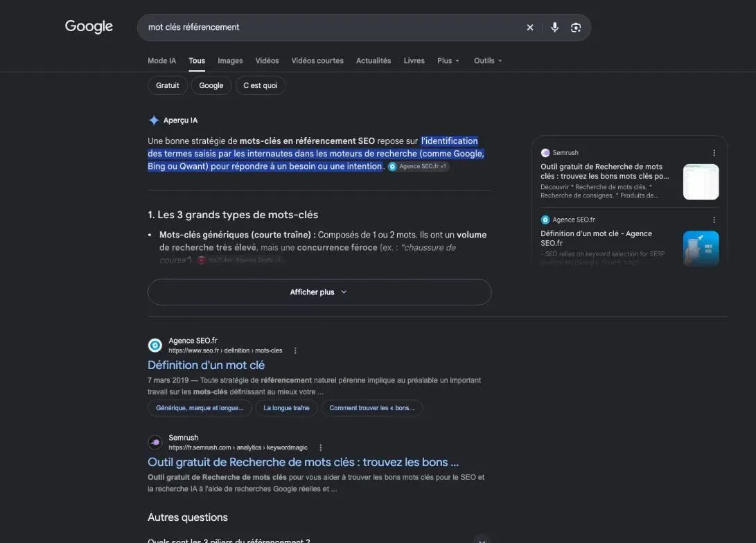Expand question 'Quels sont les 3 piliers du référencement ?'
Image resolution: width=756 pixels, height=543 pixels.
click(x=319, y=541)
